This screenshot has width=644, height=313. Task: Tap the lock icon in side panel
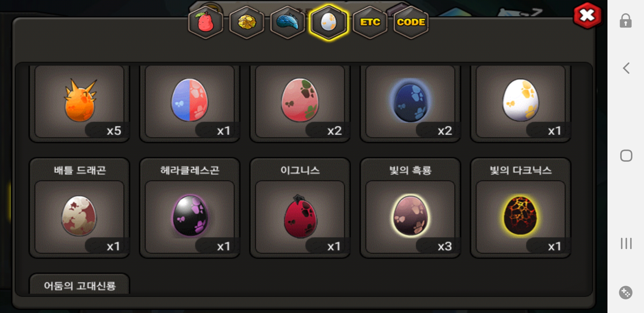pos(626,21)
